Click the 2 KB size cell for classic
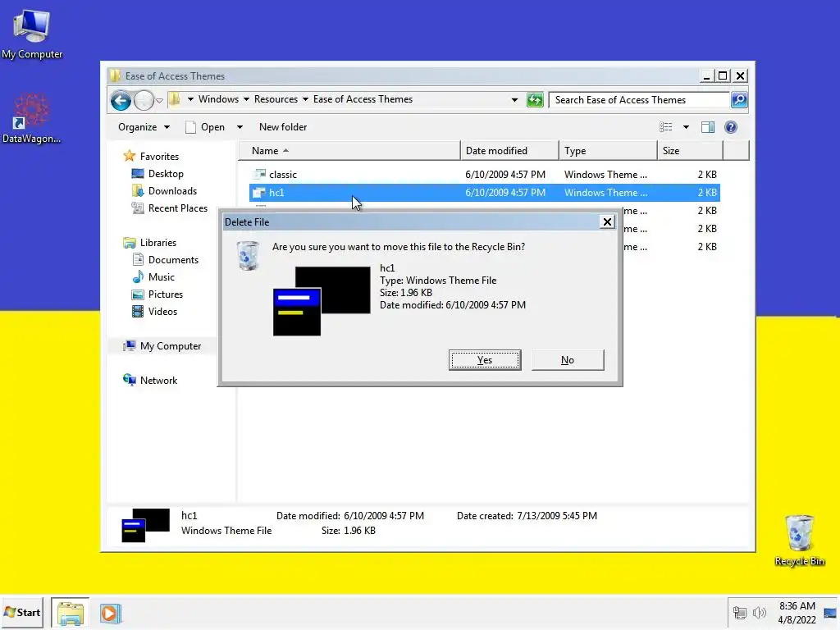Image resolution: width=840 pixels, height=630 pixels. pos(706,175)
